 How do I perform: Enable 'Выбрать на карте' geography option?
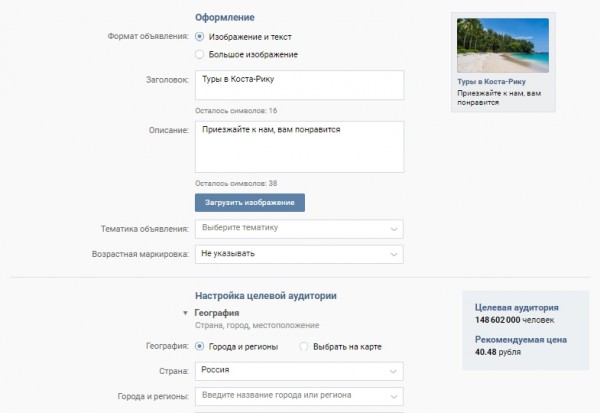[304, 346]
